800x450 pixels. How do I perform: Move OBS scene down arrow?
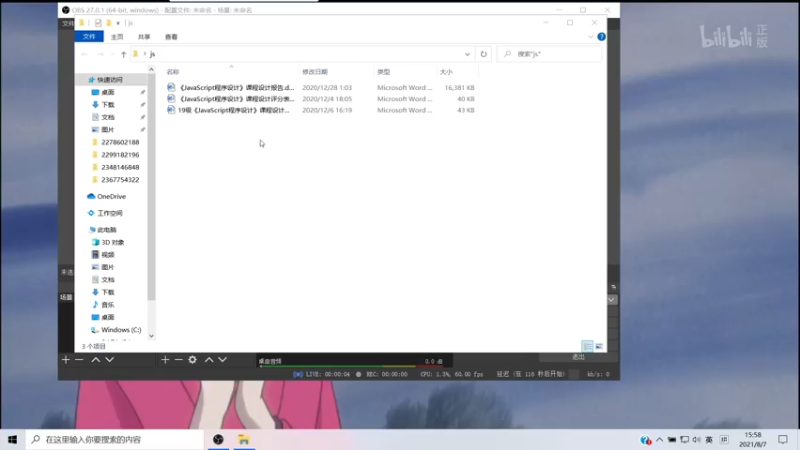pos(109,360)
